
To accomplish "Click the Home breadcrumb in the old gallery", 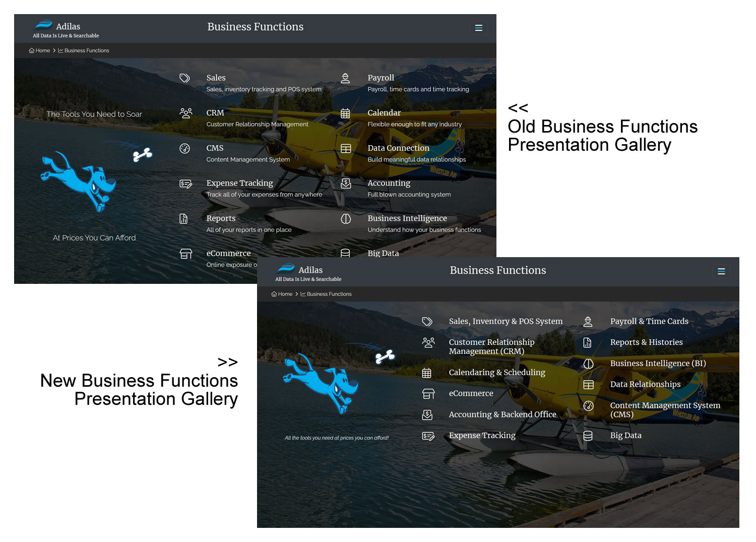I will [40, 50].
